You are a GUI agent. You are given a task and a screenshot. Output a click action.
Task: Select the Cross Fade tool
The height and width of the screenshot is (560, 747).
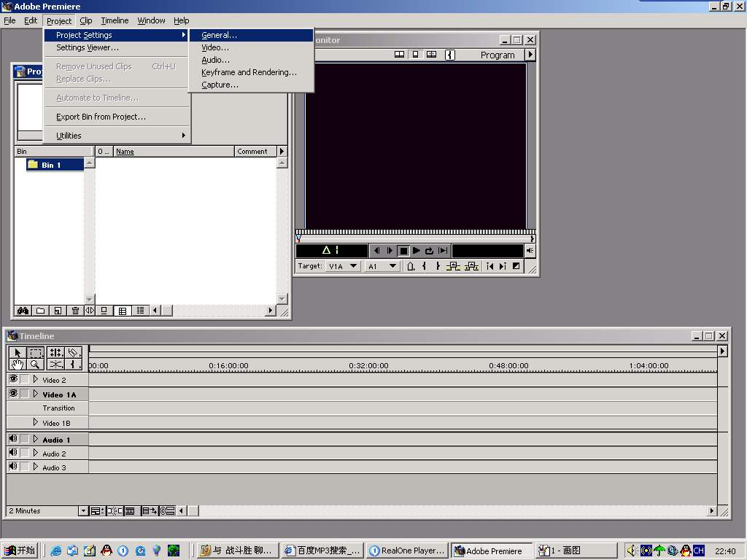[55, 365]
